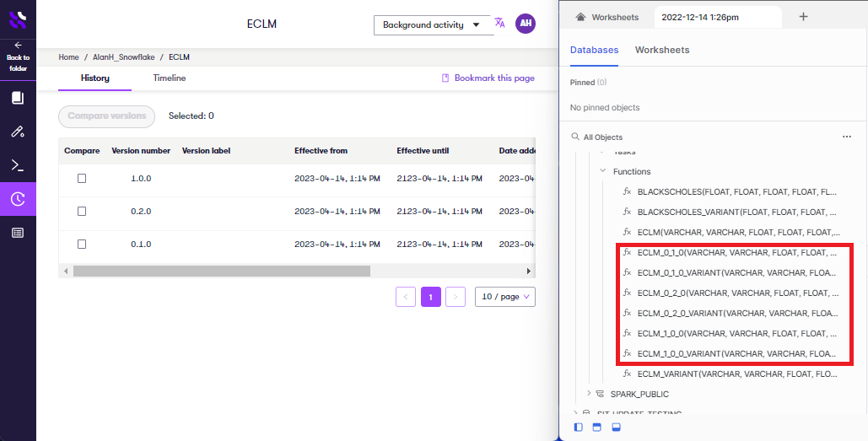The width and height of the screenshot is (868, 441).
Task: Open the 2022-12-14 1:26pm worksheet tab
Action: 719,17
